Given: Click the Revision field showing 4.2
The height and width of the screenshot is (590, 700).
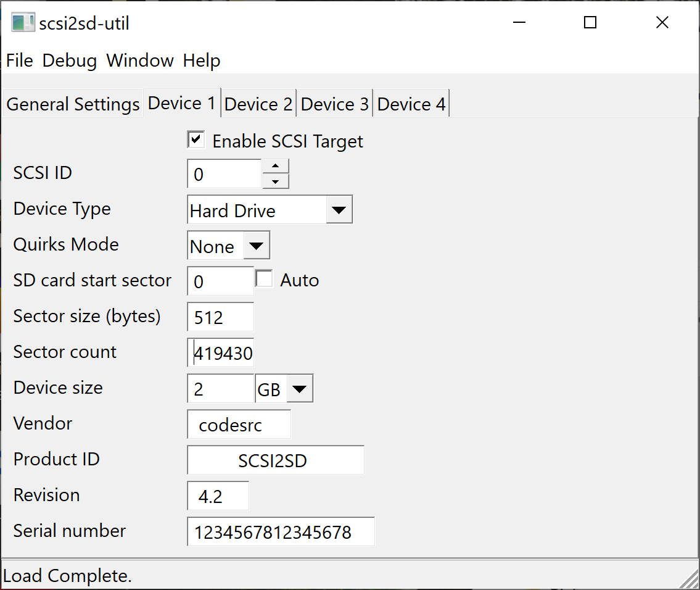Looking at the screenshot, I should tap(218, 496).
